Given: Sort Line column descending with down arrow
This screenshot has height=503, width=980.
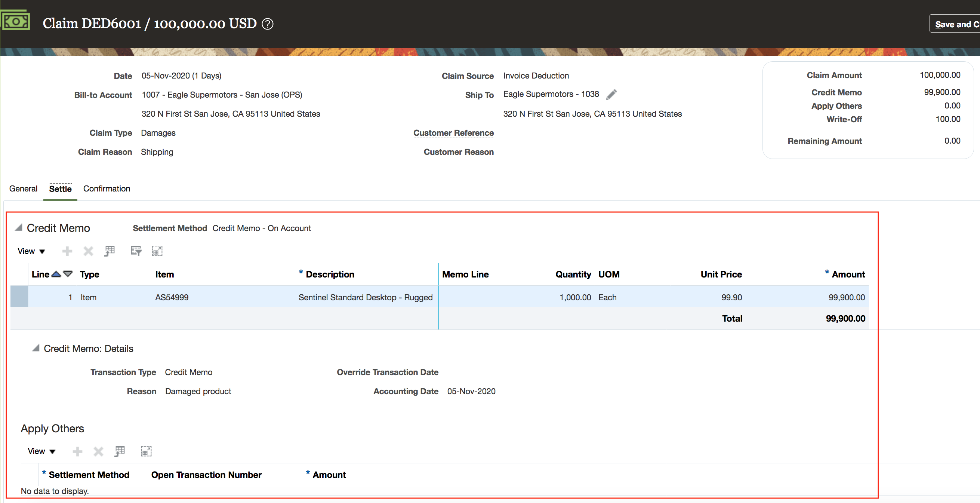Looking at the screenshot, I should click(x=68, y=274).
